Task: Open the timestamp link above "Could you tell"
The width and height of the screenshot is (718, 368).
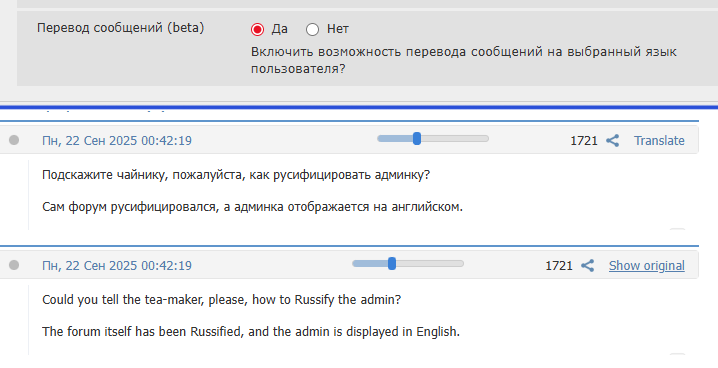Action: tap(117, 265)
